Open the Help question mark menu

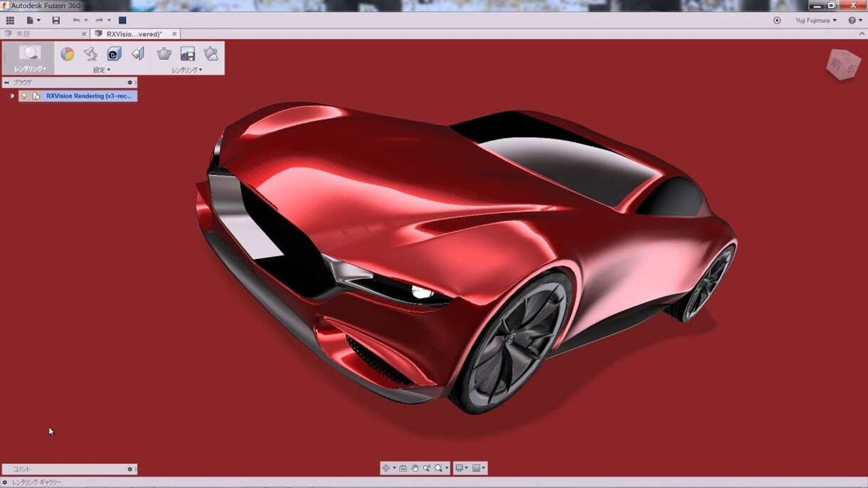855,21
